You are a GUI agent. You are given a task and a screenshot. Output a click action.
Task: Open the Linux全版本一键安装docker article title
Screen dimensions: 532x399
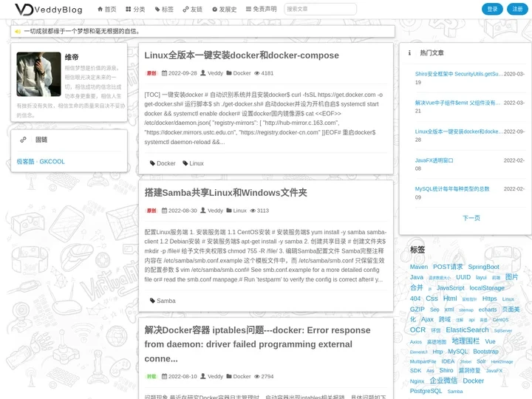click(x=242, y=55)
